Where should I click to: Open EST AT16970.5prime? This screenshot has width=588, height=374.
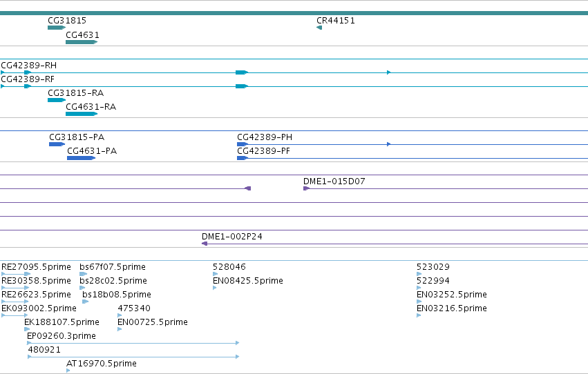[x=102, y=363]
